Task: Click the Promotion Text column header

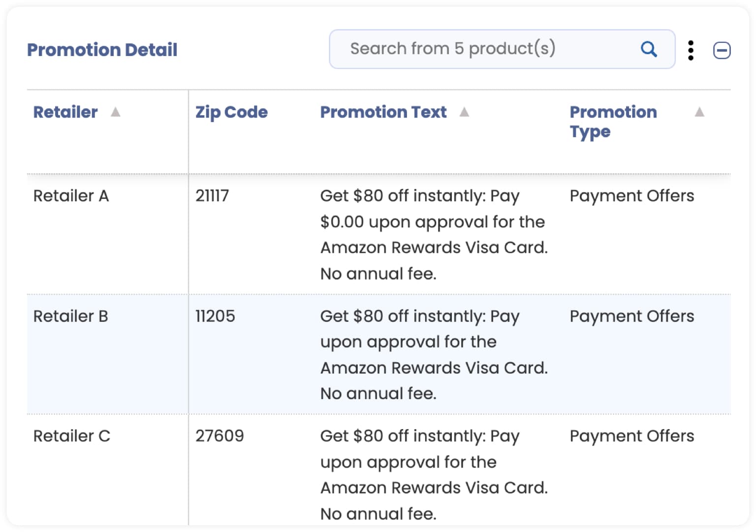Action: (383, 112)
